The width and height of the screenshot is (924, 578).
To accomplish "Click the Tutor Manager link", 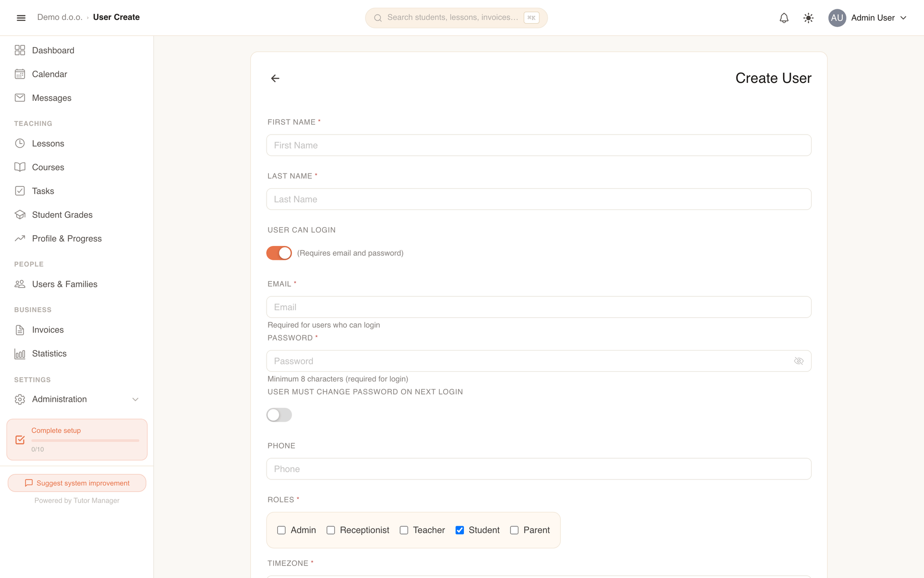I will 96,500.
